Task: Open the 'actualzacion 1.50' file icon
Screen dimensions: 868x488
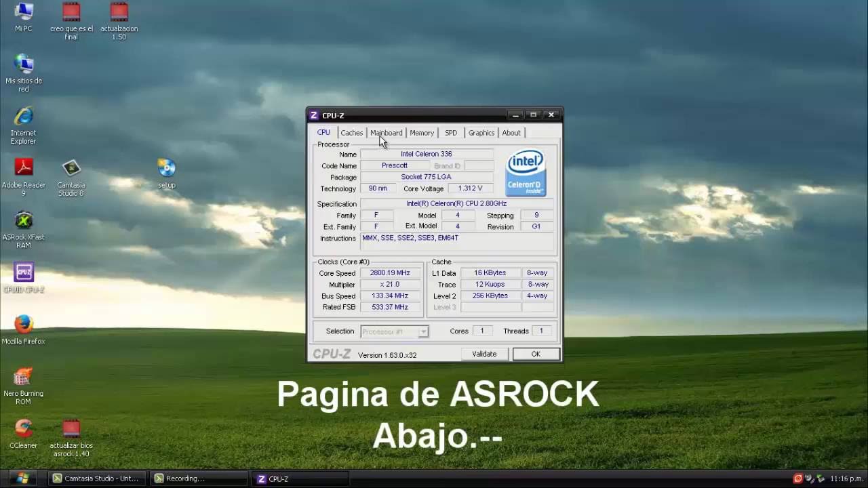Action: [119, 20]
